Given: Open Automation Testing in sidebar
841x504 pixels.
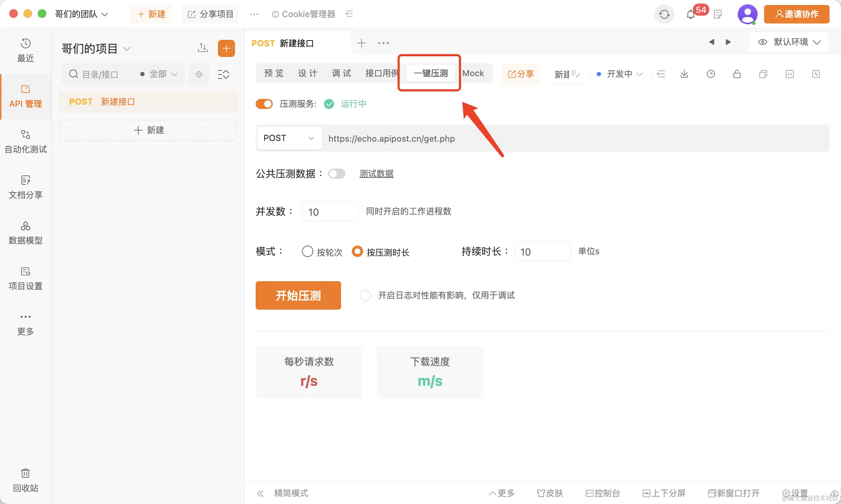Looking at the screenshot, I should coord(26,142).
